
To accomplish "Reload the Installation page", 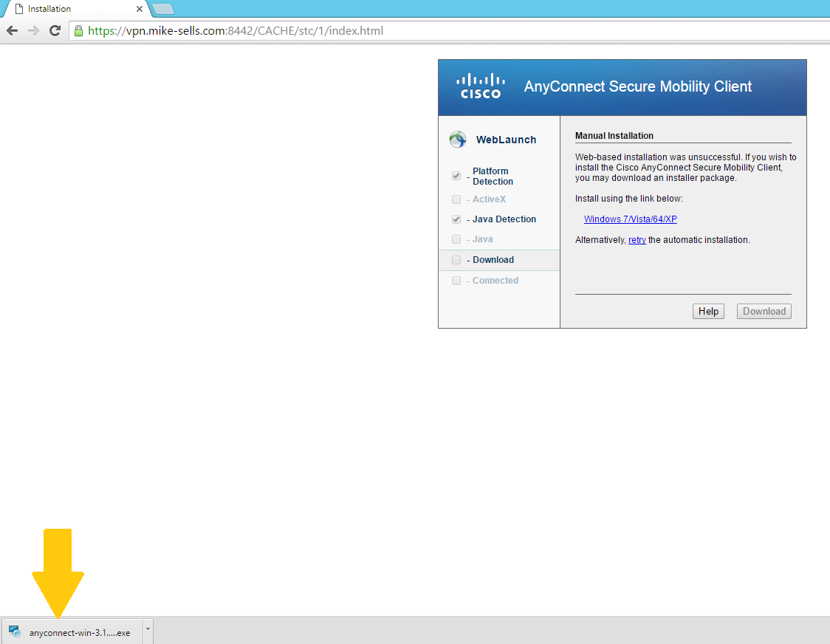I will [55, 31].
